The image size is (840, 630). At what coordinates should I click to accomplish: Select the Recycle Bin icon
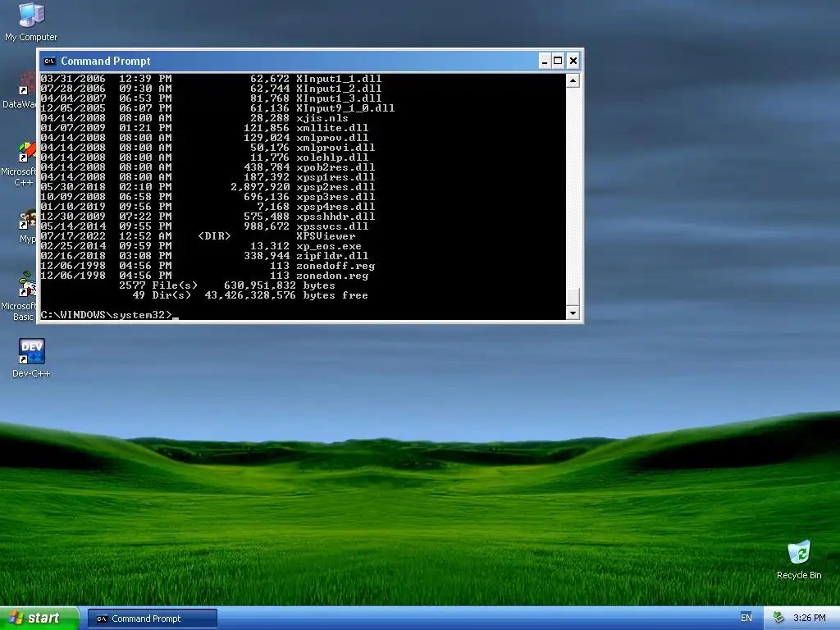[x=799, y=559]
